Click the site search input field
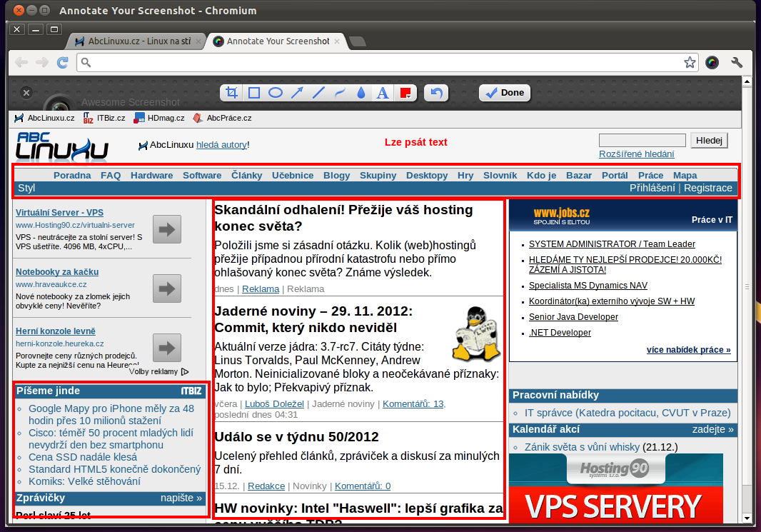Screen dimensions: 761x532 [x=642, y=140]
